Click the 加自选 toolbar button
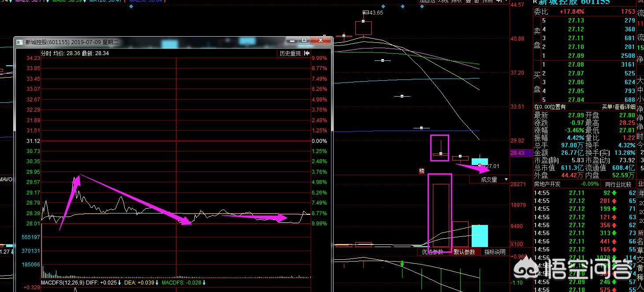 [427, 1]
